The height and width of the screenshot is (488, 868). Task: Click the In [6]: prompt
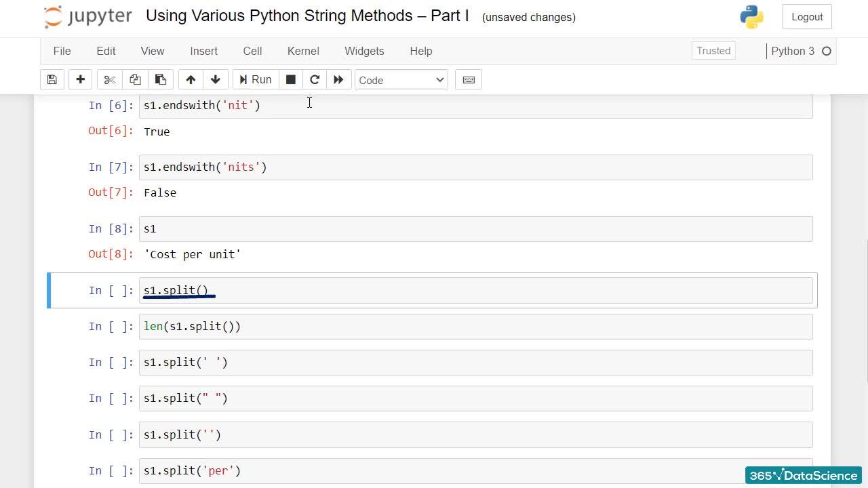tap(111, 105)
